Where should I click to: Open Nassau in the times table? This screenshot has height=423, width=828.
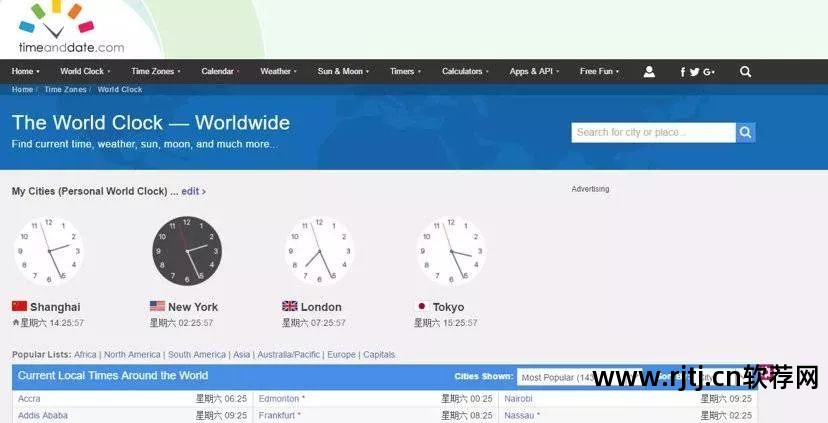point(519,416)
